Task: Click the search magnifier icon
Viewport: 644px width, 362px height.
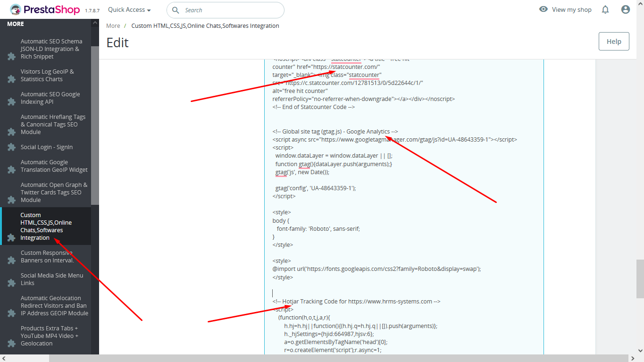Action: tap(176, 10)
